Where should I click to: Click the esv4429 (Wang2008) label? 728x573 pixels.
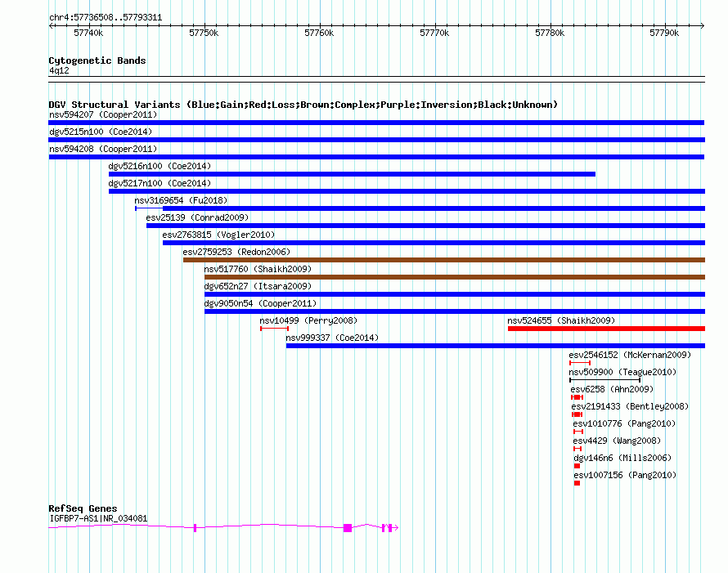617,441
